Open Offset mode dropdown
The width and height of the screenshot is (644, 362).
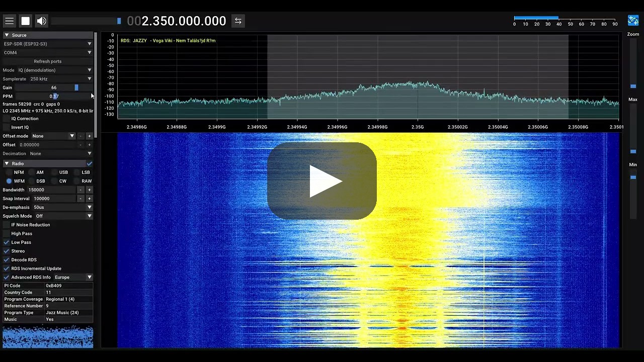pyautogui.click(x=53, y=136)
